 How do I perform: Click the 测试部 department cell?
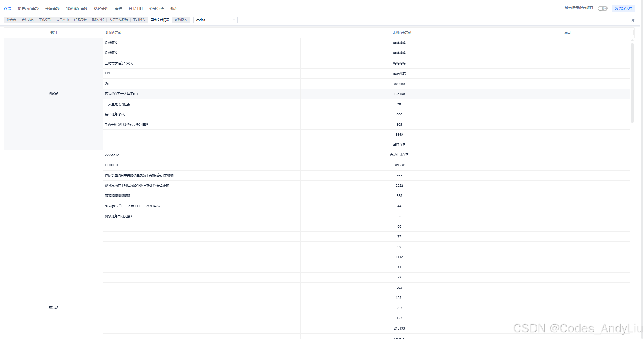point(53,94)
